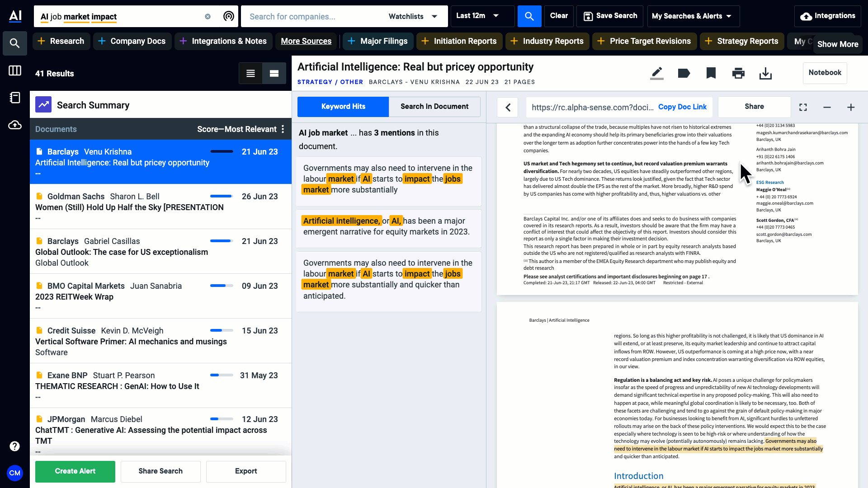The width and height of the screenshot is (868, 488).
Task: Open JPMorgan ChatTMT Generative AI result
Action: coord(160,431)
